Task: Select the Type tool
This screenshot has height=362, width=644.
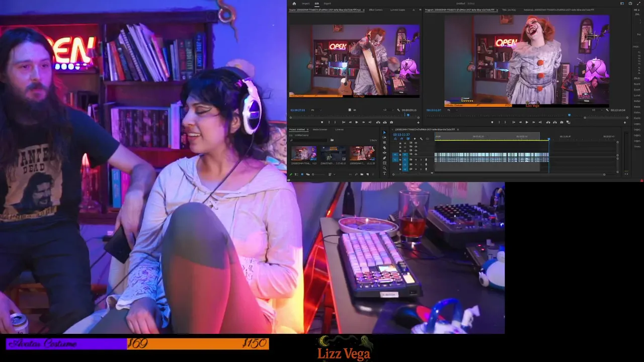Action: (x=384, y=173)
